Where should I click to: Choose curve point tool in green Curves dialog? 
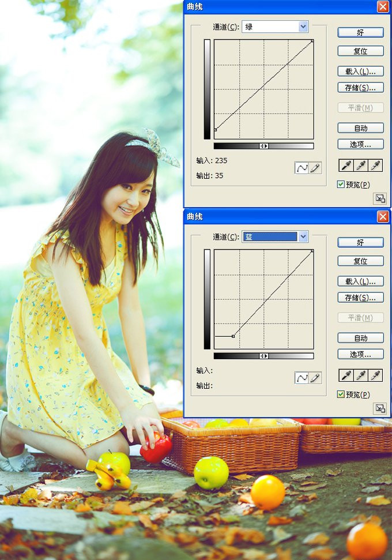pos(301,168)
